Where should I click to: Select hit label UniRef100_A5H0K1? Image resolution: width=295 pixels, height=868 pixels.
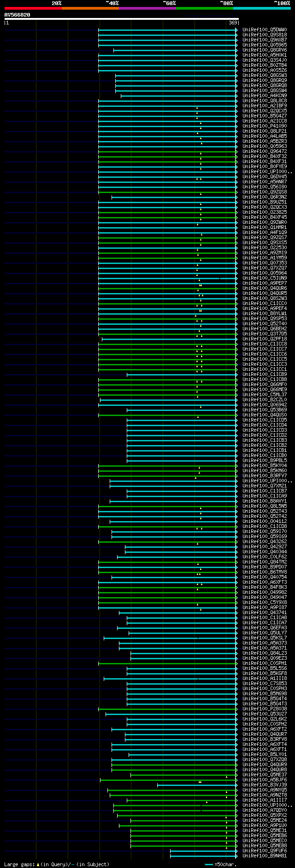click(265, 55)
